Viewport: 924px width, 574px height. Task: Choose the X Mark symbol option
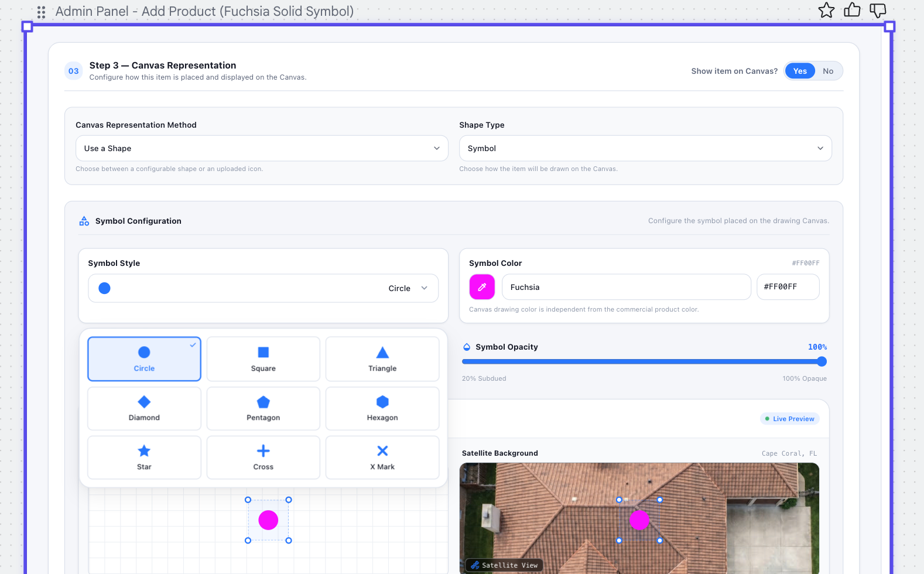pos(382,457)
